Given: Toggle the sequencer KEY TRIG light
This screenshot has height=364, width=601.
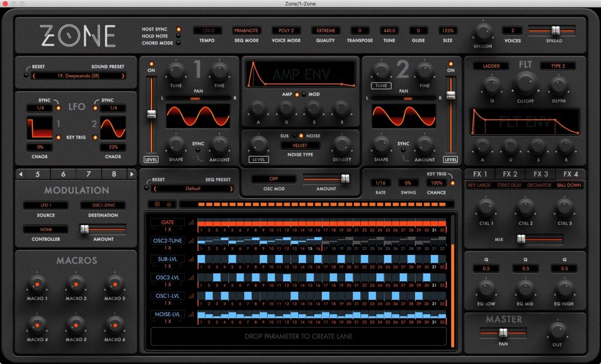Looking at the screenshot, I should (453, 183).
